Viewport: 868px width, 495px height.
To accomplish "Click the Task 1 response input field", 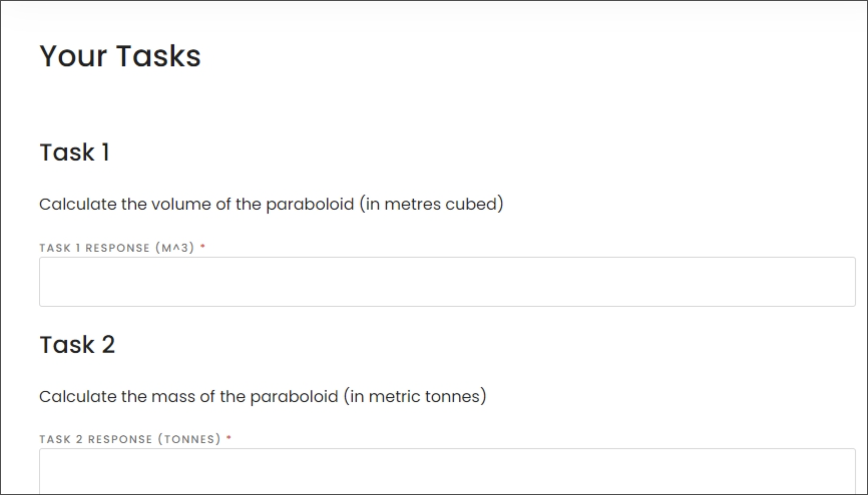I will click(x=447, y=281).
